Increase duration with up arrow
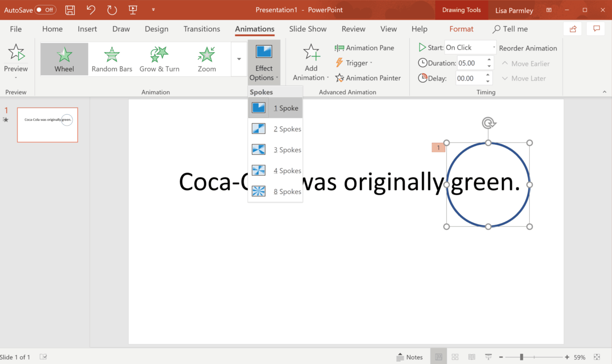The image size is (612, 364). (x=489, y=60)
